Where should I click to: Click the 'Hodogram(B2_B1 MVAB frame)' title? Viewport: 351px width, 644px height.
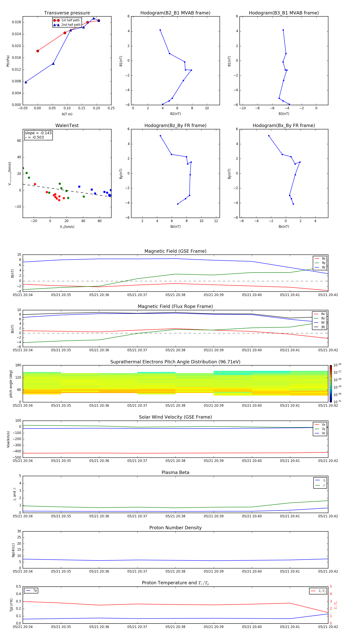pyautogui.click(x=175, y=13)
